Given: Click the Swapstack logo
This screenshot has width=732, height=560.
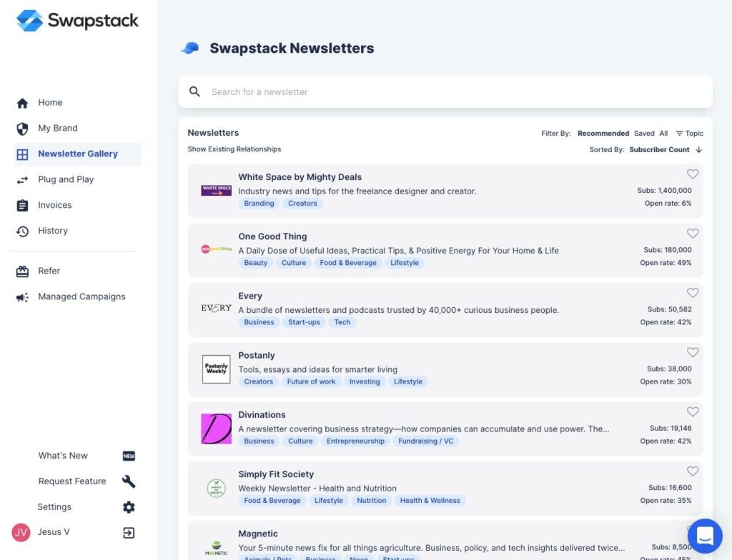Looking at the screenshot, I should [x=77, y=21].
